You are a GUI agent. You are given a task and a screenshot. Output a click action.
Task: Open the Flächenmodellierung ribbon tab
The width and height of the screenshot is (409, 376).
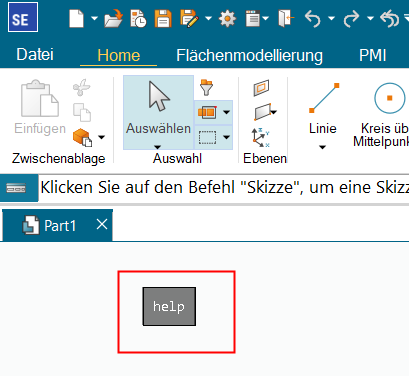[x=249, y=55]
